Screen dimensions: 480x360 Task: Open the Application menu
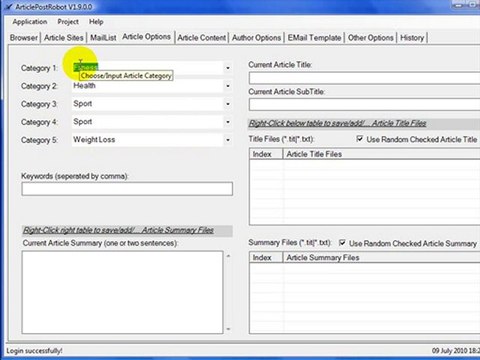coord(30,22)
